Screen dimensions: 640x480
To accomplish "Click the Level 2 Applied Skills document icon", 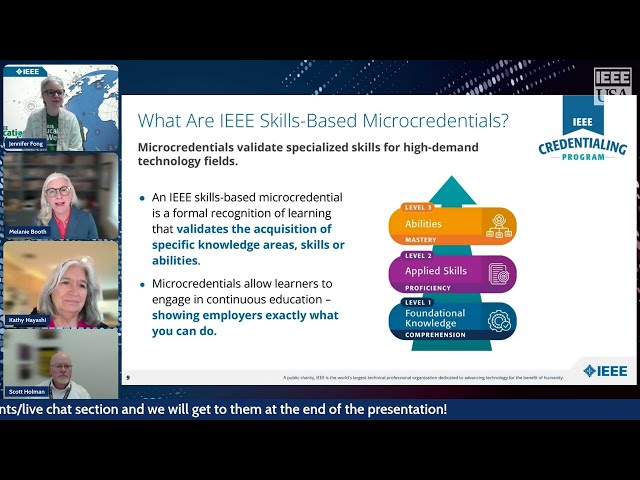I will point(499,273).
